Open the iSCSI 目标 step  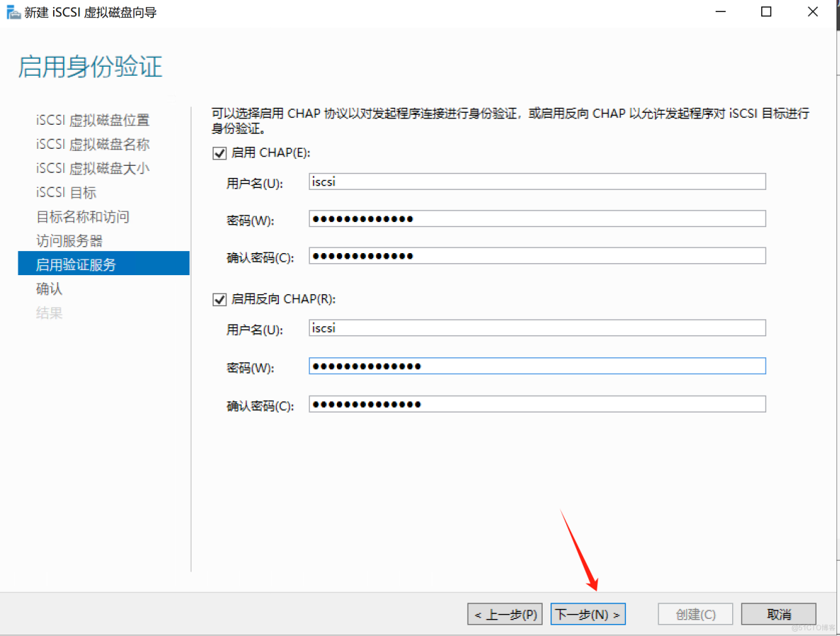click(x=66, y=193)
